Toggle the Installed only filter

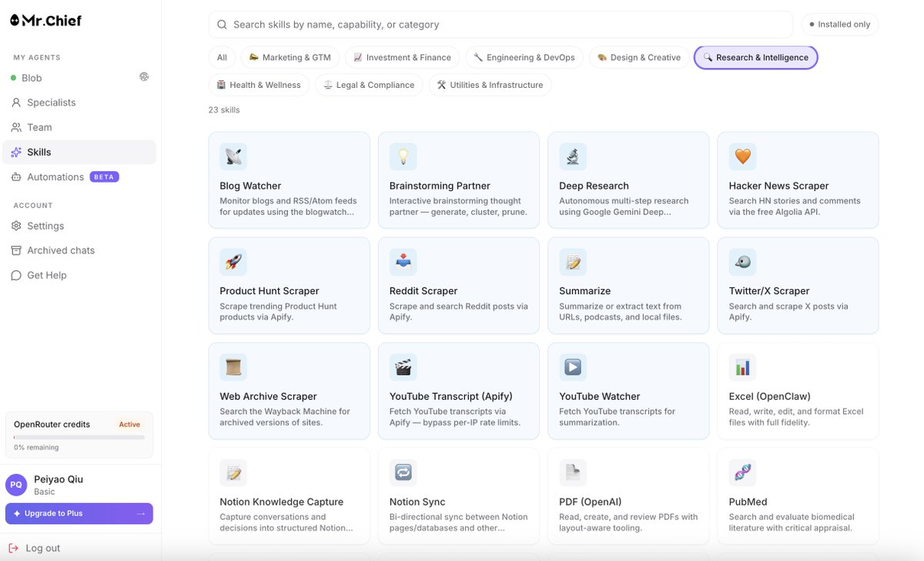(840, 25)
